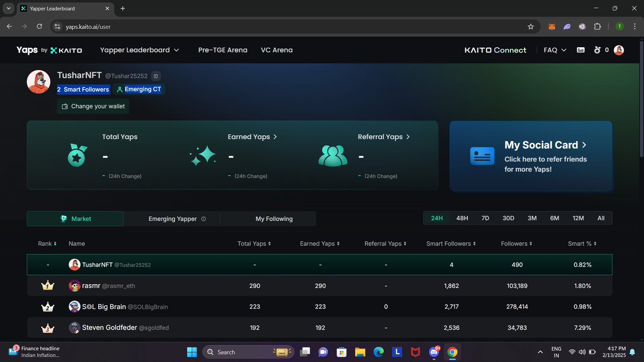Open Task View on the taskbar
644x362 pixels.
pyautogui.click(x=305, y=352)
